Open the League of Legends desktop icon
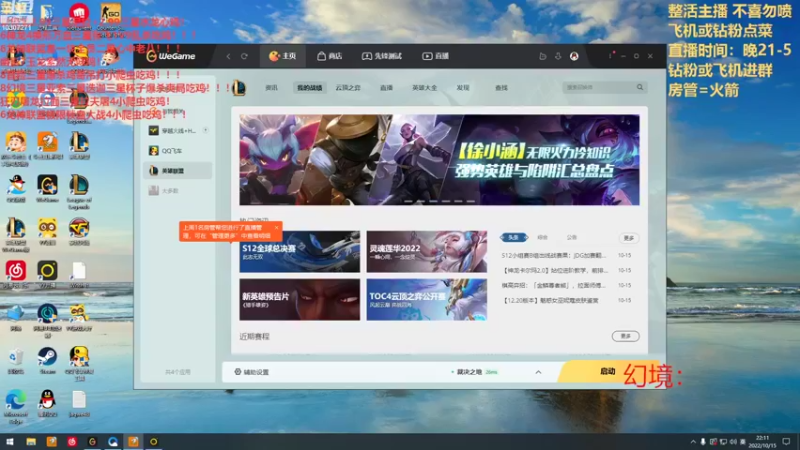The image size is (800, 450). pyautogui.click(x=79, y=191)
